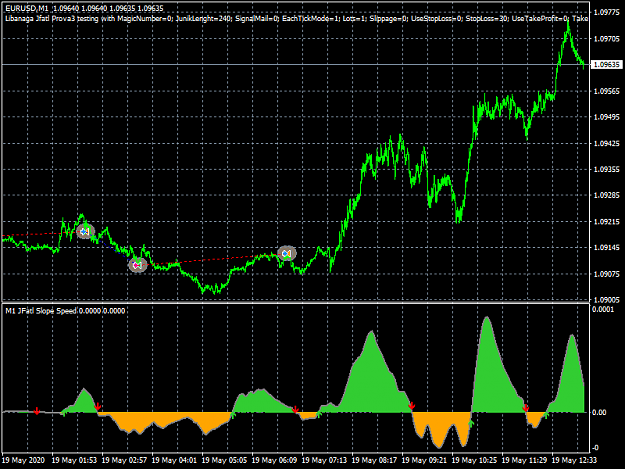Click the 19 May 07:13 time label

pos(324,460)
